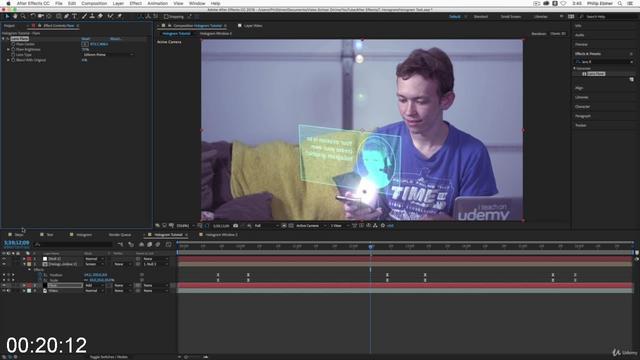
Task: Select the Unified Camera tool
Action: tap(41, 16)
